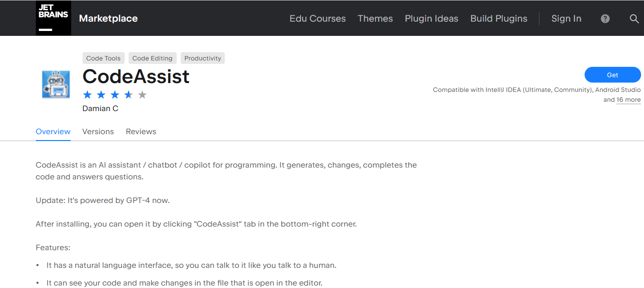
Task: Expand the 16 more compatible products list
Action: [x=629, y=99]
